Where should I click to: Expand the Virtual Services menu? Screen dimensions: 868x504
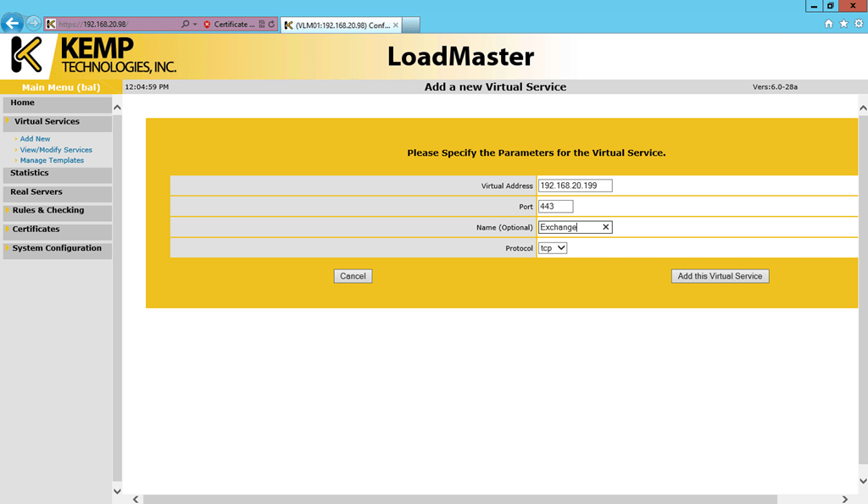pyautogui.click(x=57, y=122)
